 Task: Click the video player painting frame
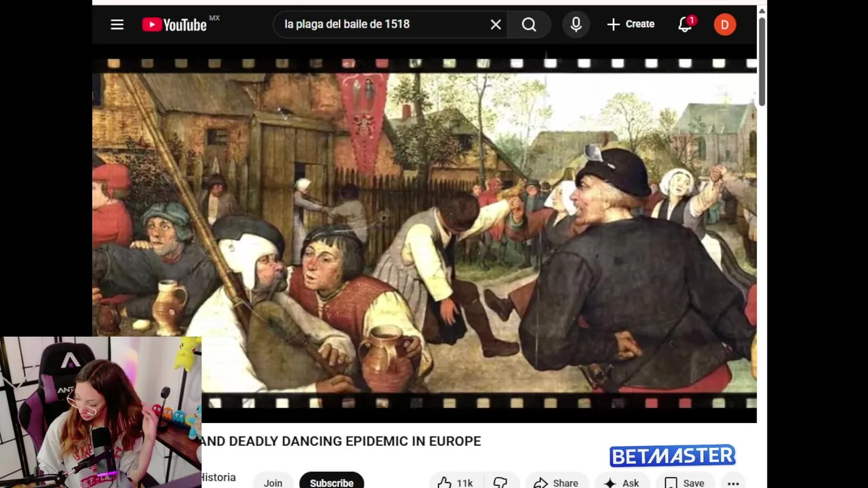tap(425, 233)
